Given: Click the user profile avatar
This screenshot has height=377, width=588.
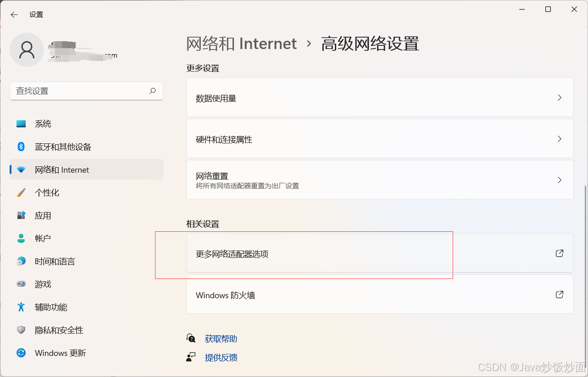Looking at the screenshot, I should (x=27, y=49).
